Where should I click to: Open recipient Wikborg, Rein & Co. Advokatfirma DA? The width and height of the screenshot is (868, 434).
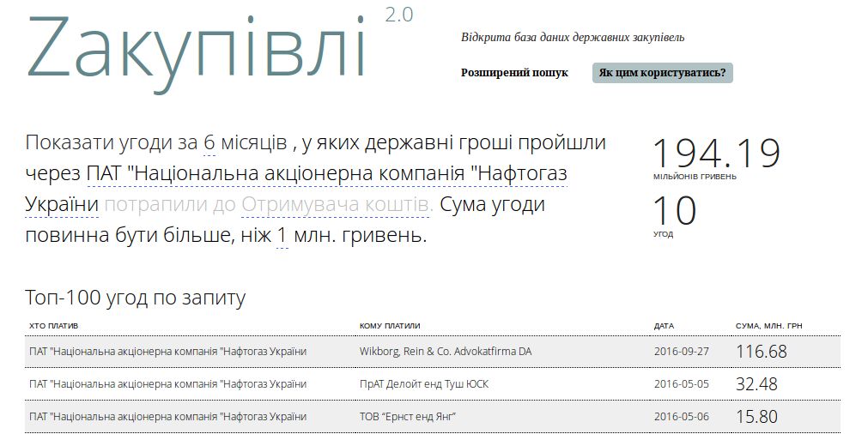[x=445, y=352]
